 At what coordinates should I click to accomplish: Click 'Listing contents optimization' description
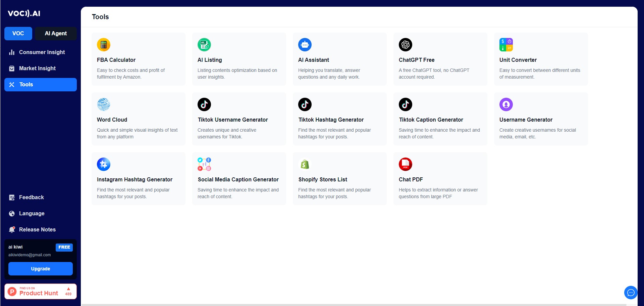237,74
